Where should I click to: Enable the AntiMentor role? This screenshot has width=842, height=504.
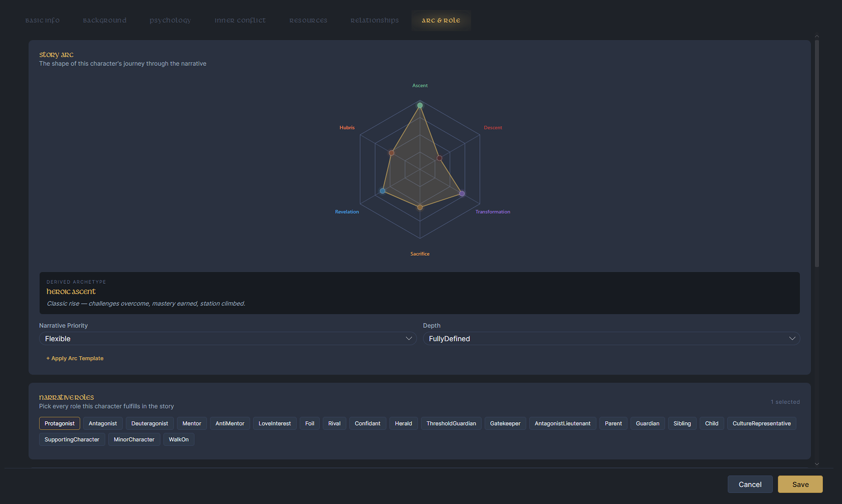pos(230,423)
